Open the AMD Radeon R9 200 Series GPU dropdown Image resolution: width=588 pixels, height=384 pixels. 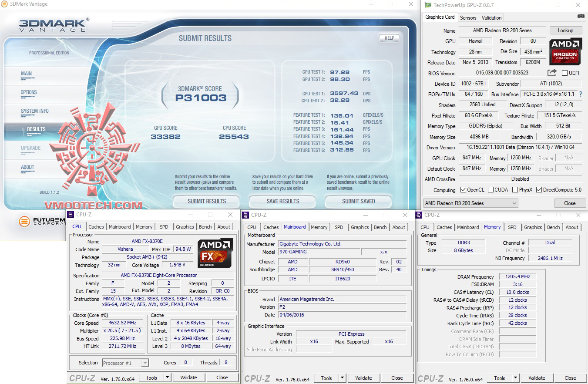coord(470,203)
